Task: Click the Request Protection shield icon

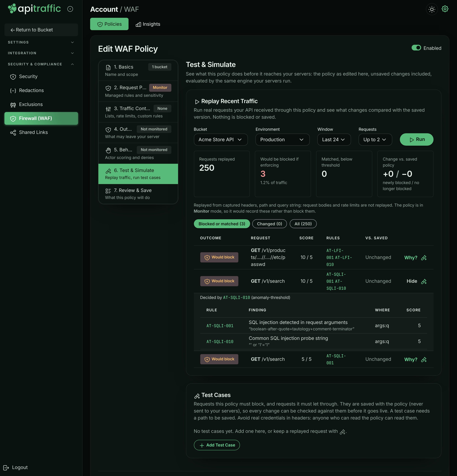Action: point(108,88)
